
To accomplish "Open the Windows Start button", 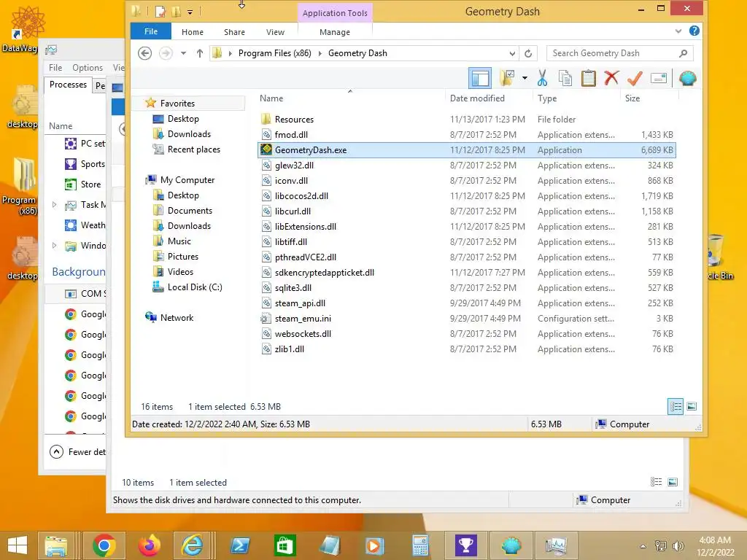I will coord(18,545).
